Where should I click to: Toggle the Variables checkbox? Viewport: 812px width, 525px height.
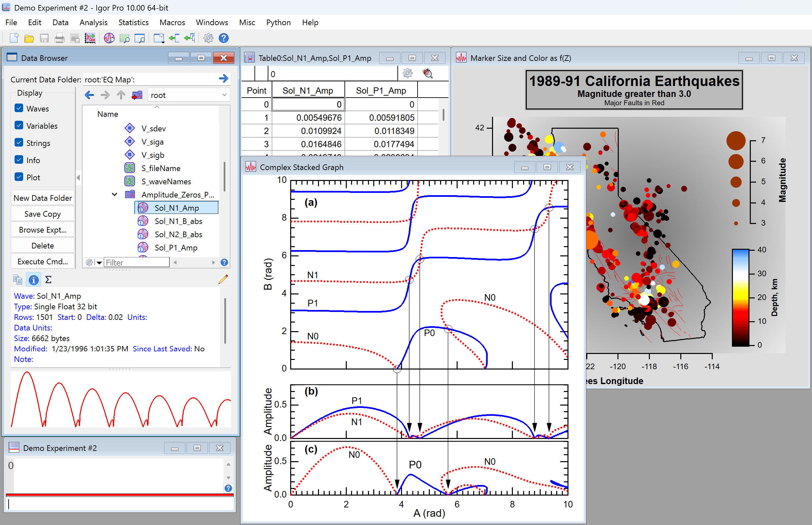coord(19,125)
